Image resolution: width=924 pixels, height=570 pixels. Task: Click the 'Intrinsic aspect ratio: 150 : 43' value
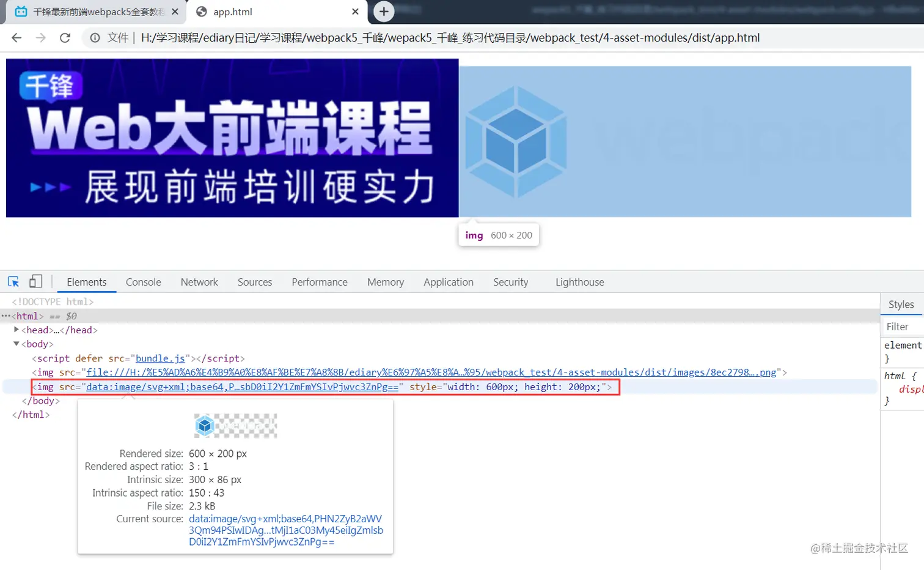coord(207,493)
